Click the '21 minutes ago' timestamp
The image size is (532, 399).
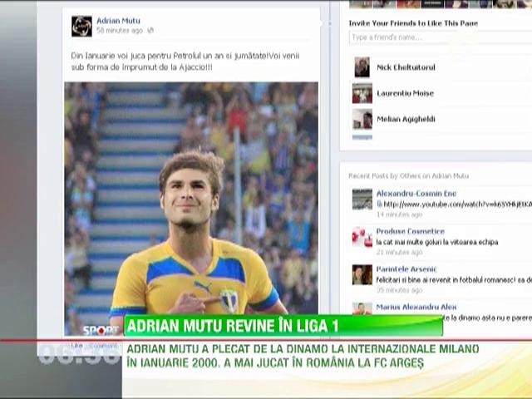point(399,252)
